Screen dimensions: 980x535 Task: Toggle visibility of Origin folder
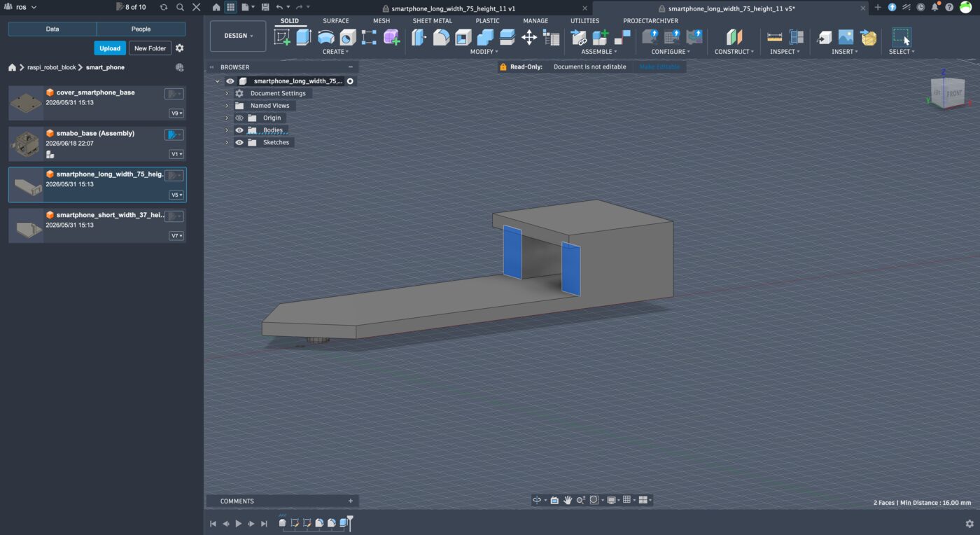pyautogui.click(x=239, y=118)
